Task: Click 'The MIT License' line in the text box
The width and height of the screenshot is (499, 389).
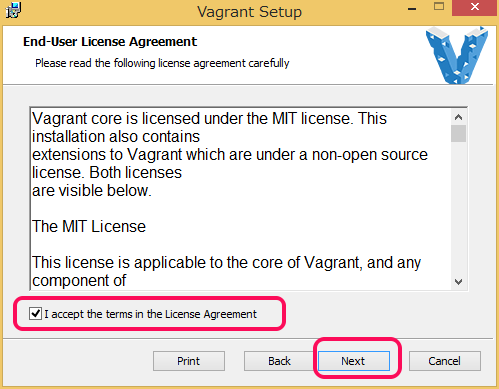Action: tap(89, 227)
